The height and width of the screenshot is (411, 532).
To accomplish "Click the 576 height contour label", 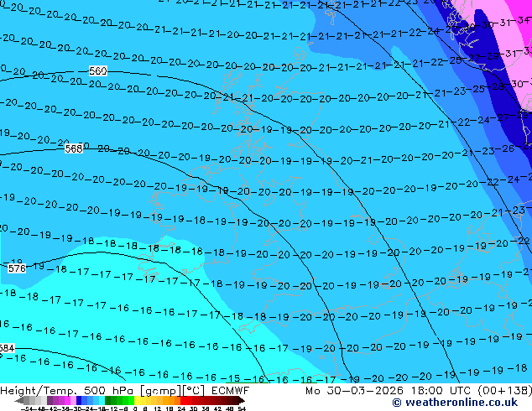I will (17, 268).
